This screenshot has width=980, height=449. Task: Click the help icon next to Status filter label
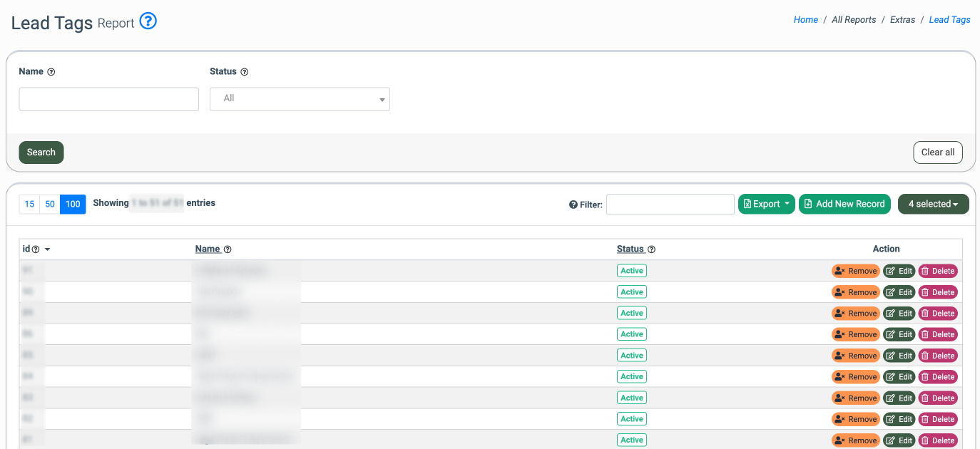[245, 72]
